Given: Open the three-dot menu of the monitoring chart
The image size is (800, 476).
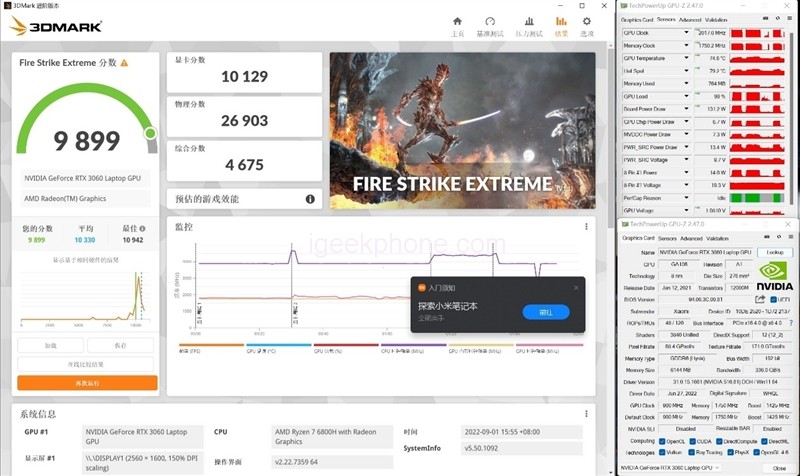Looking at the screenshot, I should [x=587, y=227].
